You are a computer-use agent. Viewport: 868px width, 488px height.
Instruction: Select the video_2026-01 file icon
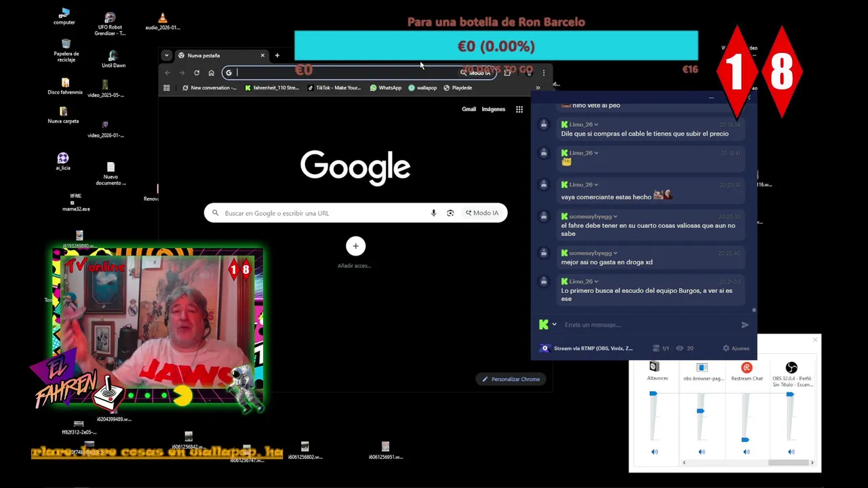[105, 129]
